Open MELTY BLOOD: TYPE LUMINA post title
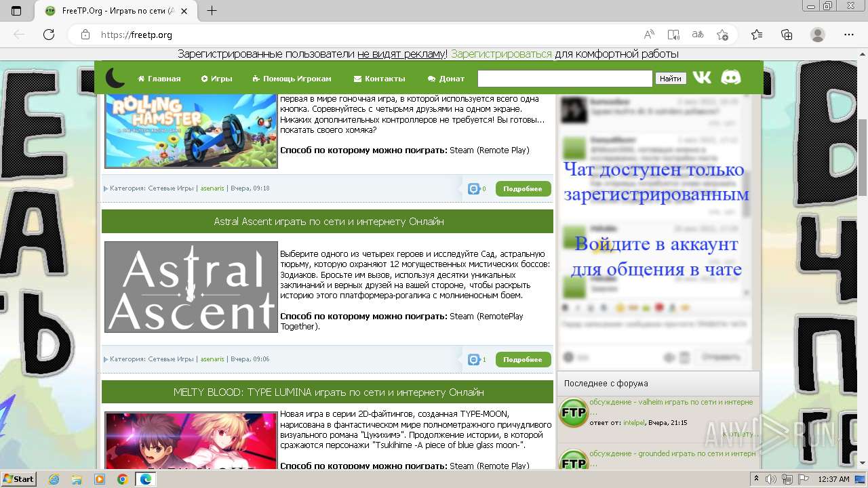The width and height of the screenshot is (868, 488). pyautogui.click(x=329, y=392)
